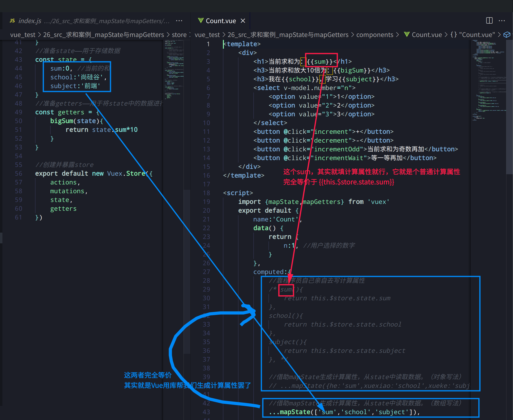Click the 'computed:{' line
Image resolution: width=513 pixels, height=420 pixels.
[272, 272]
